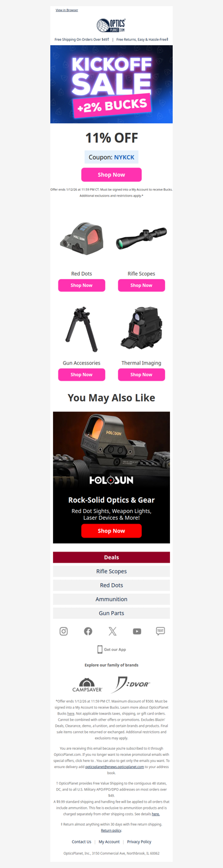Click the red Holosun Shop Now button
The height and width of the screenshot is (868, 223).
(x=111, y=531)
